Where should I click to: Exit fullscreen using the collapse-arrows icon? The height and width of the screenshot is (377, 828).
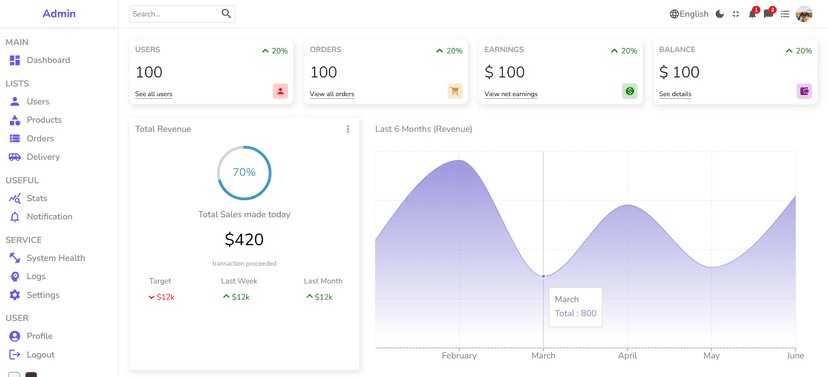point(736,14)
